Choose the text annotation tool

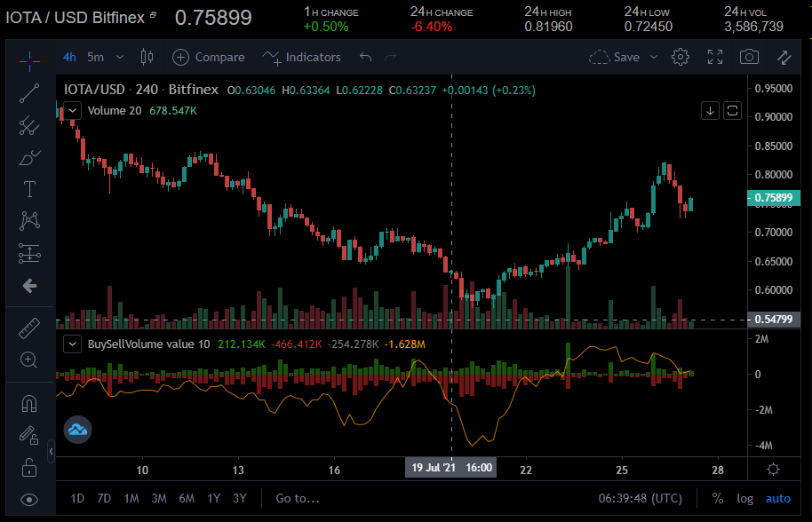29,189
